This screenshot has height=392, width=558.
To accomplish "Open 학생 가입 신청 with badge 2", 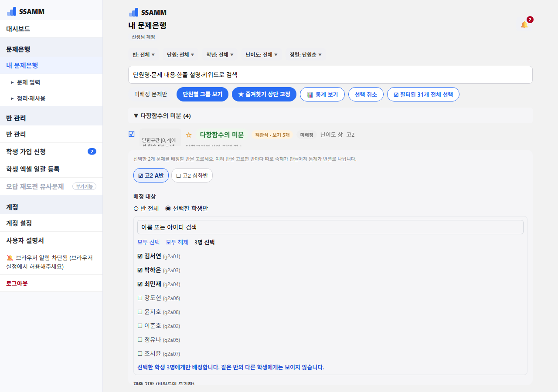I will pyautogui.click(x=51, y=152).
